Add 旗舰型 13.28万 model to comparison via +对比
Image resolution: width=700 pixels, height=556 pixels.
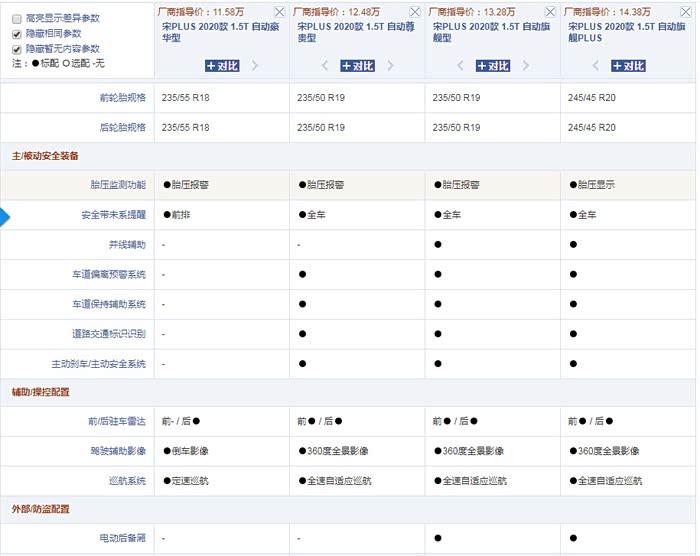pos(493,66)
